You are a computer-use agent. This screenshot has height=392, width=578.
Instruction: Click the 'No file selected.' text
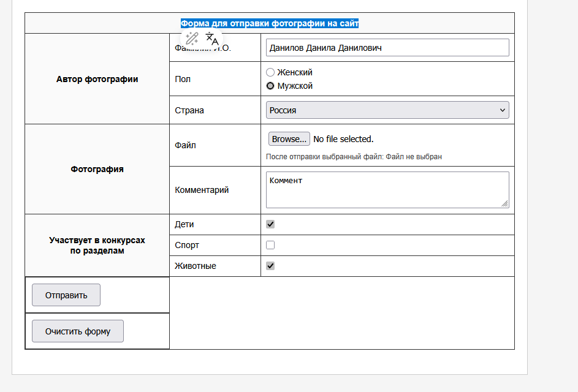[343, 139]
